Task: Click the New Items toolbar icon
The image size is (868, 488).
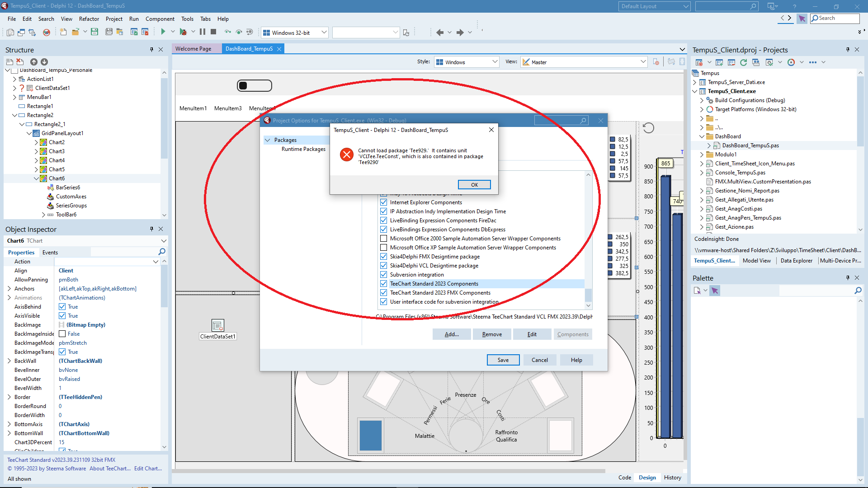Action: point(63,32)
